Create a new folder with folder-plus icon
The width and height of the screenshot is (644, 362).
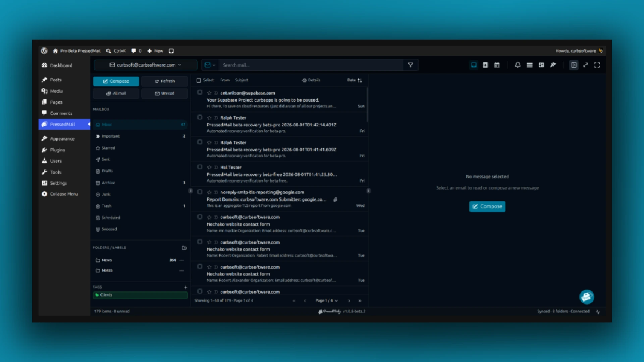pyautogui.click(x=184, y=248)
